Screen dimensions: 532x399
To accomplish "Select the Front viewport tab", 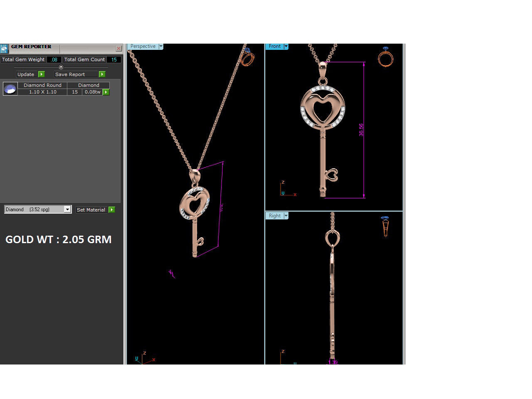I will pyautogui.click(x=275, y=47).
